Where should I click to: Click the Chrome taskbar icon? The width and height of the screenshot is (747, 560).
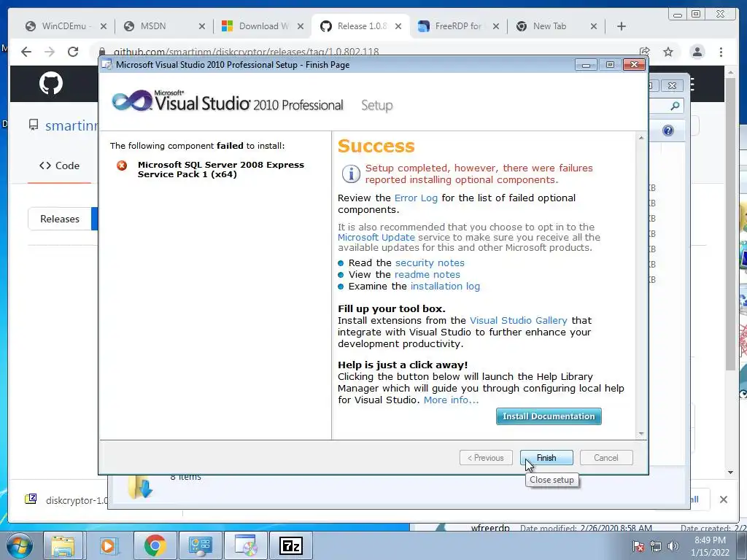pyautogui.click(x=155, y=545)
